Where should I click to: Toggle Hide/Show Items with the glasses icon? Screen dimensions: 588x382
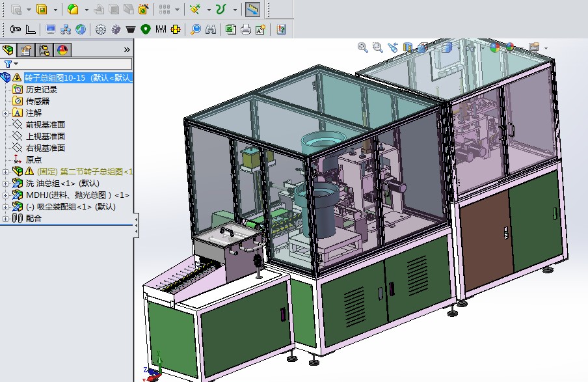(470, 48)
